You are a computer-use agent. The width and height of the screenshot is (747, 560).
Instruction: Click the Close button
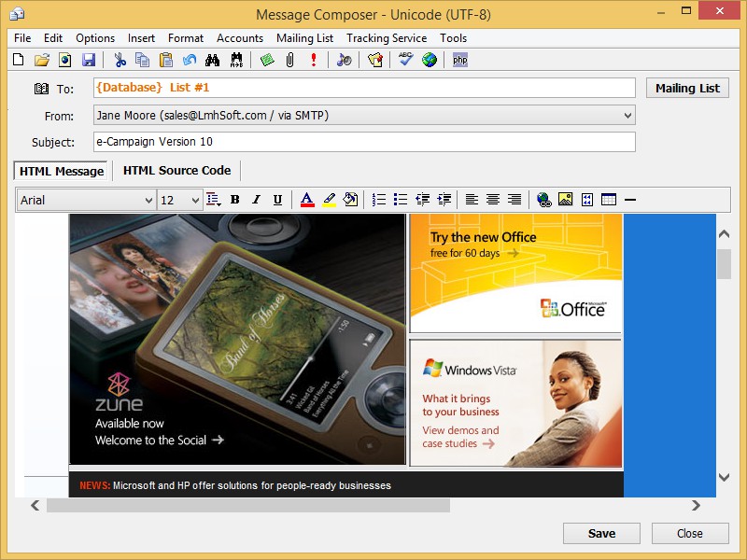click(x=690, y=533)
